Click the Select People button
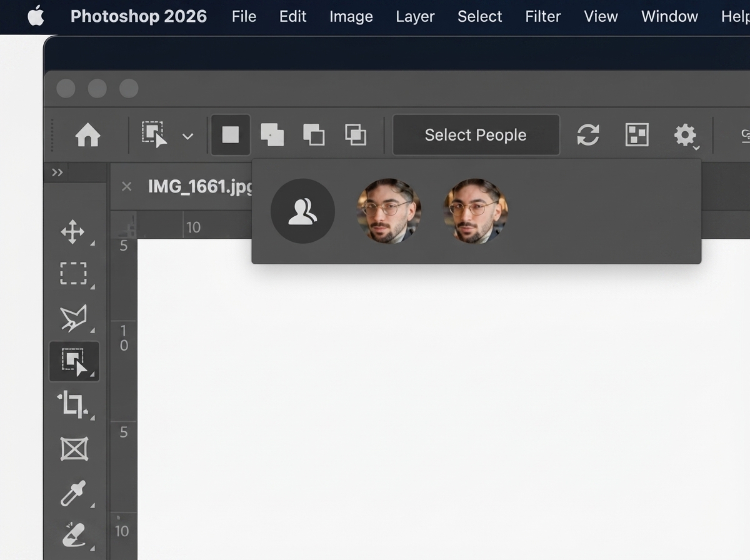Viewport: 750px width, 560px height. (476, 135)
